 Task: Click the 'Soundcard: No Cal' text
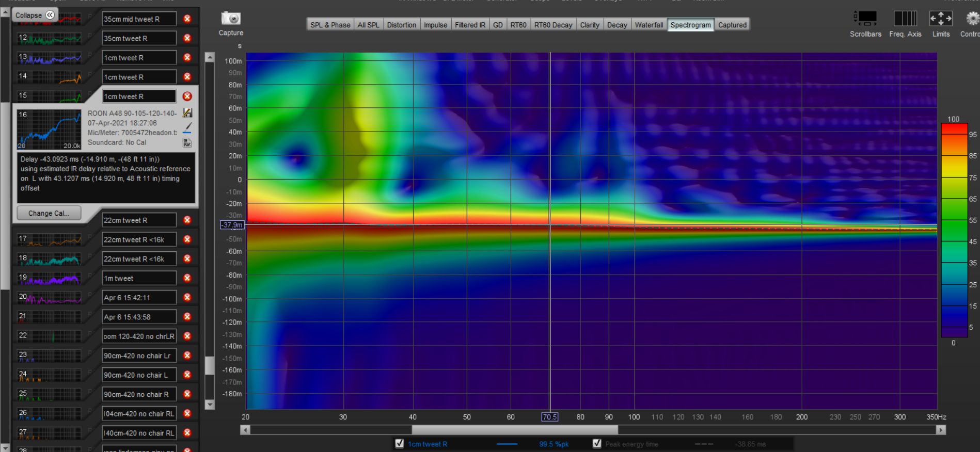117,142
